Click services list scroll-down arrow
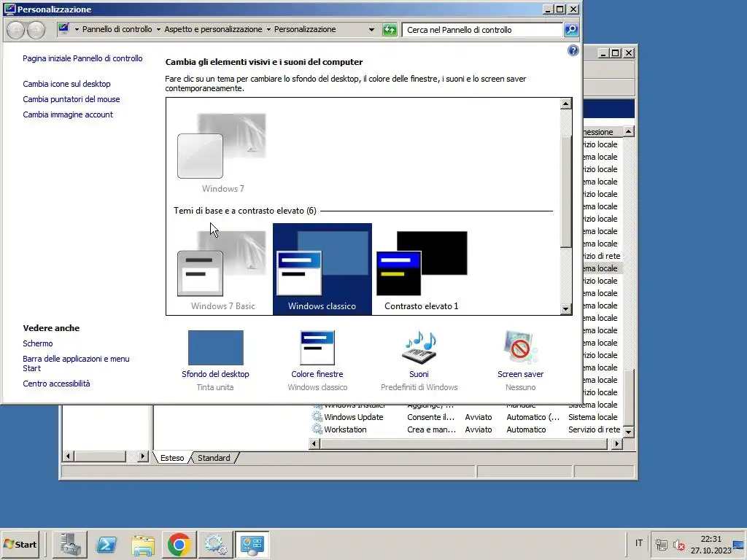The height and width of the screenshot is (560, 747). [x=628, y=432]
